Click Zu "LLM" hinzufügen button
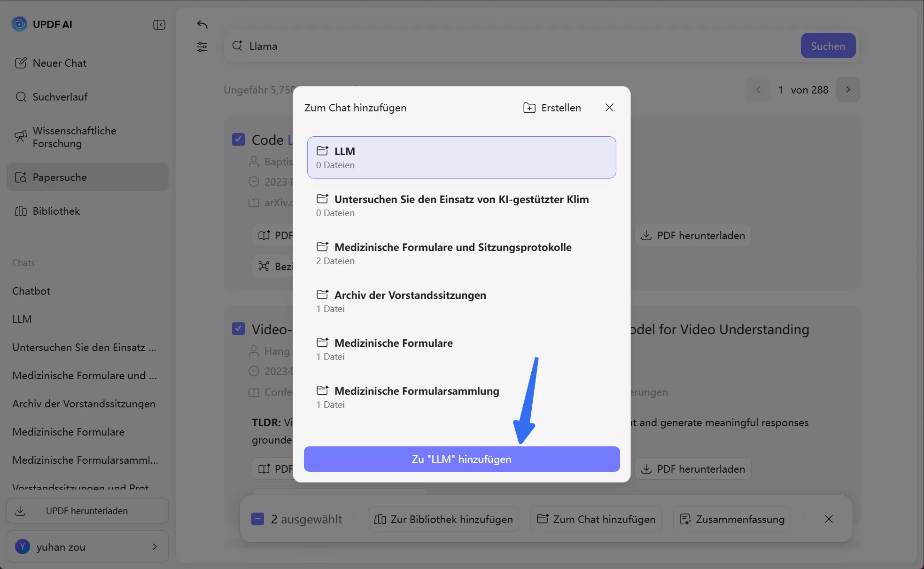This screenshot has height=569, width=924. [x=461, y=459]
